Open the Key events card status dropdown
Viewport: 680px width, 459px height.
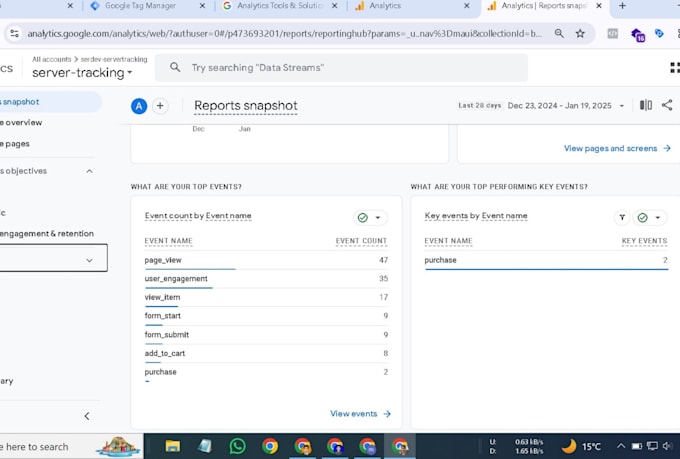pos(649,217)
